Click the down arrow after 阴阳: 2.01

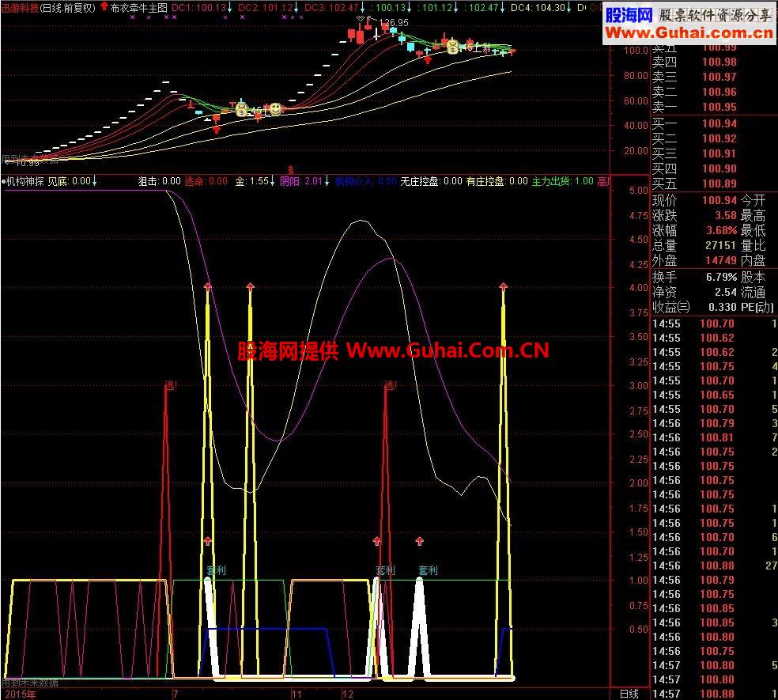coord(327,181)
